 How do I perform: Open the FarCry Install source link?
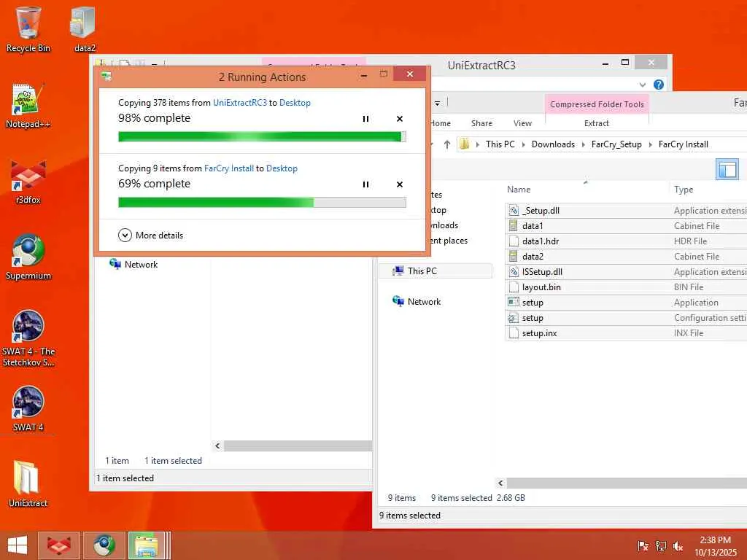tap(228, 168)
